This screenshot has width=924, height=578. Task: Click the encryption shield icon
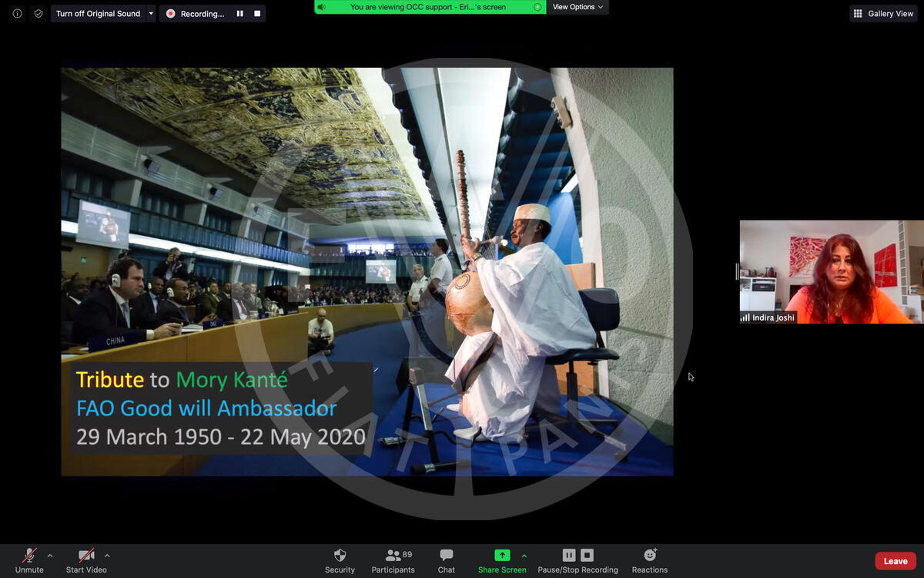(38, 14)
